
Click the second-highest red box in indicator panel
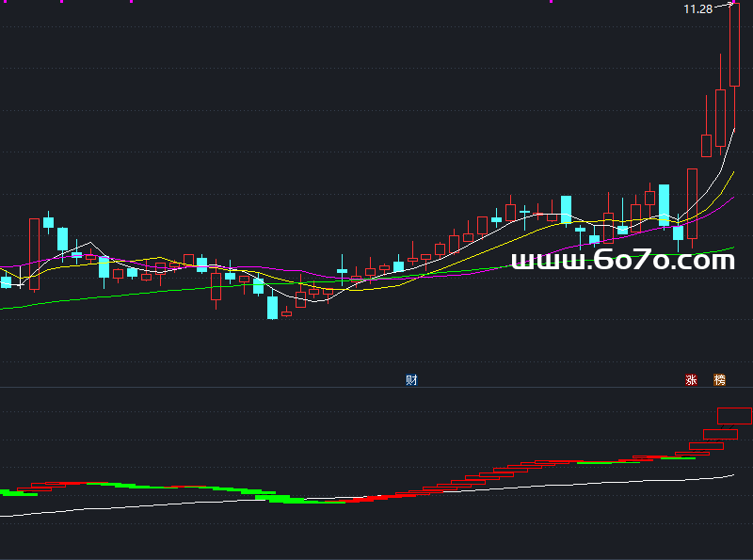click(718, 433)
